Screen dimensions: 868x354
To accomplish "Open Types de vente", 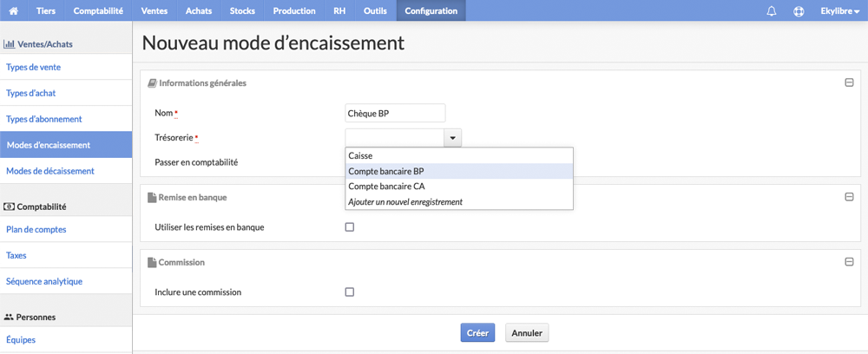I will (x=66, y=68).
